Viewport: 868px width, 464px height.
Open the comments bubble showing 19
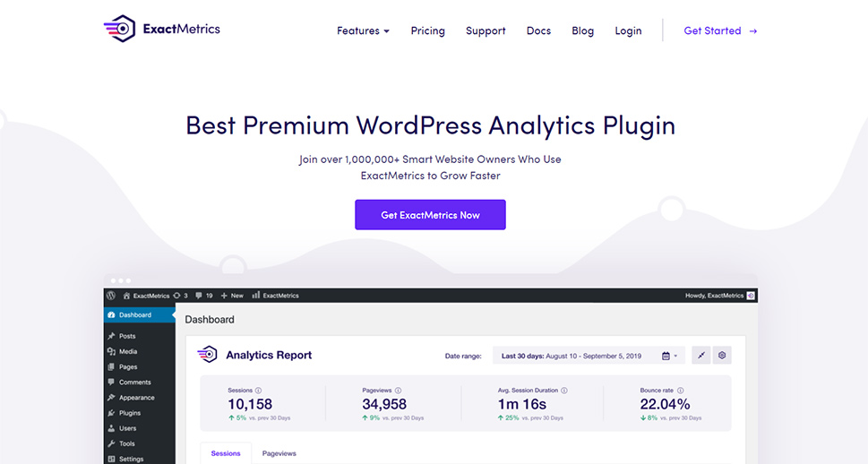(203, 296)
